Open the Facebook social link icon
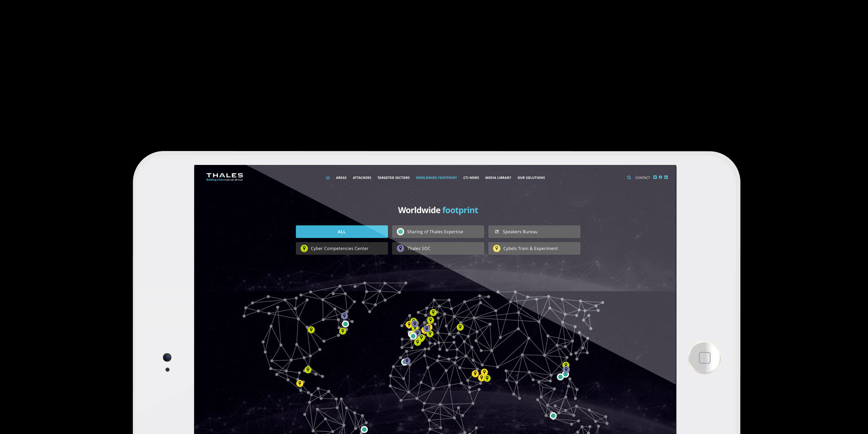Image resolution: width=868 pixels, height=434 pixels. (x=661, y=177)
